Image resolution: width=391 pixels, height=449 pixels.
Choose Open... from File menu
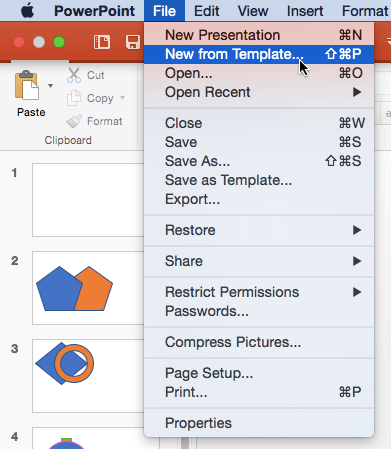point(259,73)
